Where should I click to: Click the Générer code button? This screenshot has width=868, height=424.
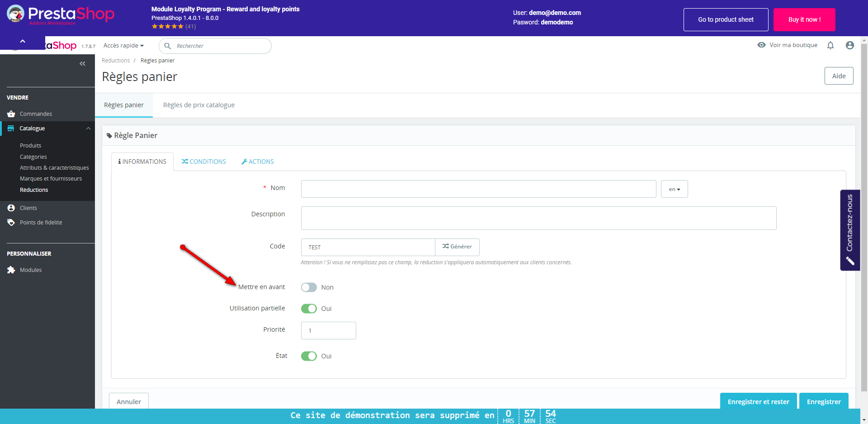457,247
